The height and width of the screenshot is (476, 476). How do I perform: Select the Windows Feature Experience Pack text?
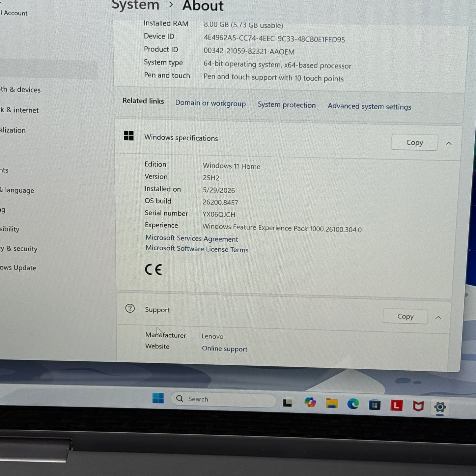(x=282, y=228)
